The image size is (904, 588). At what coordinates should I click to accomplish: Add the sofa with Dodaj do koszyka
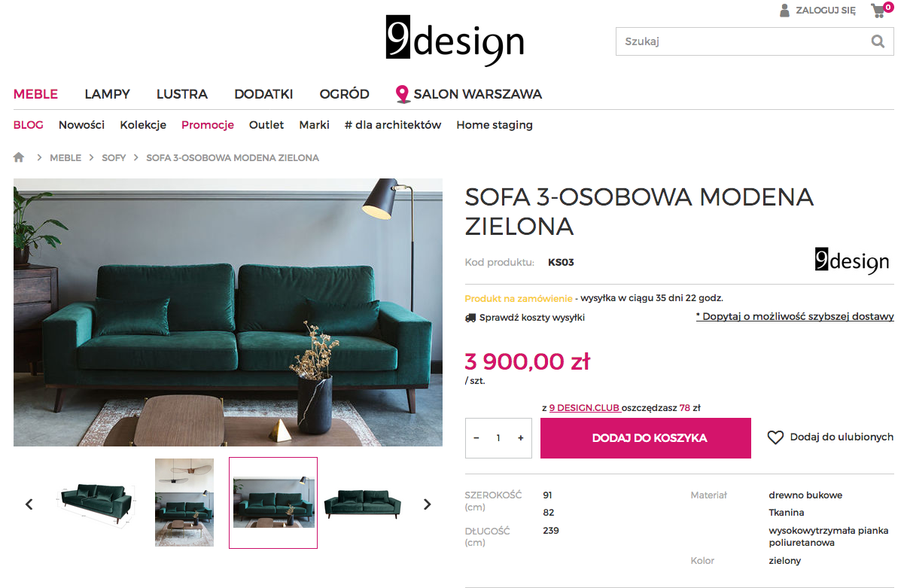click(x=646, y=438)
